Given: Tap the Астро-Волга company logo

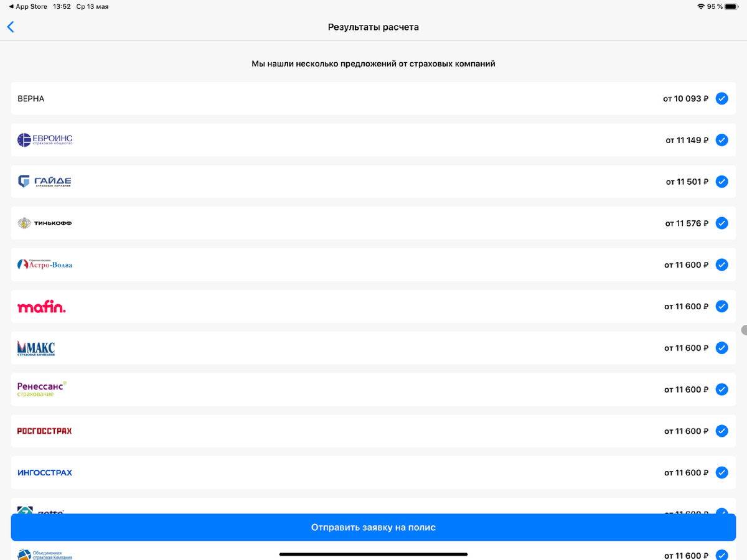Looking at the screenshot, I should pos(45,264).
